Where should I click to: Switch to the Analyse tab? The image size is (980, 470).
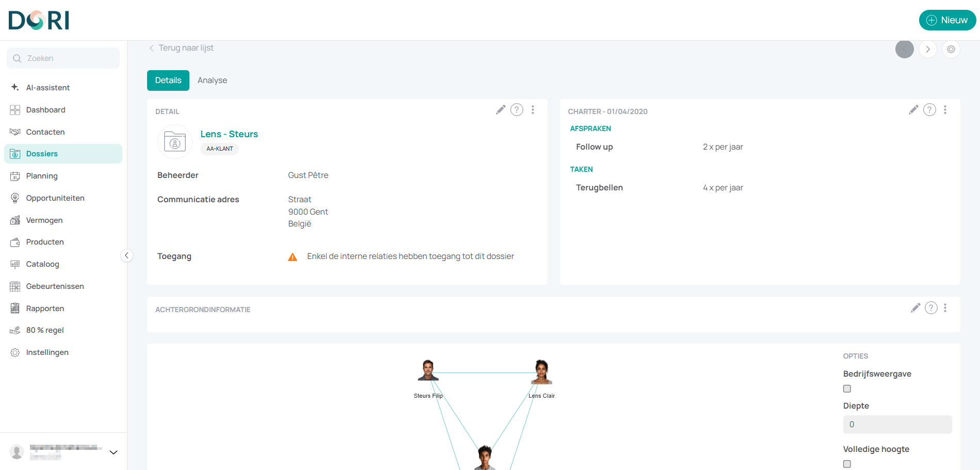pos(212,80)
